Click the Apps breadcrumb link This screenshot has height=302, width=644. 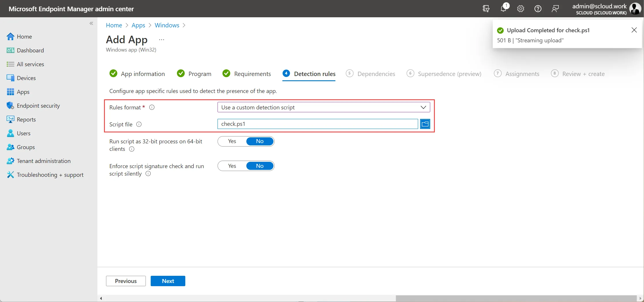tap(138, 25)
